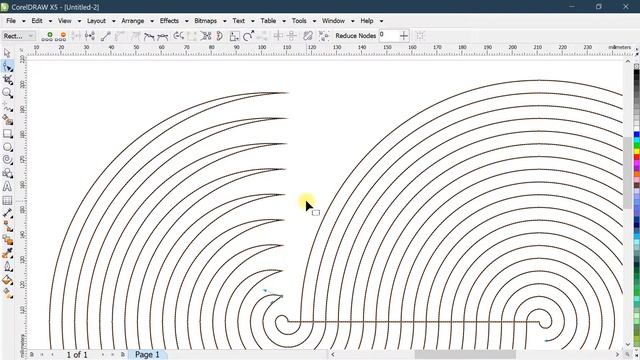Open the Tools menu
The image size is (640, 360).
pyautogui.click(x=299, y=21)
